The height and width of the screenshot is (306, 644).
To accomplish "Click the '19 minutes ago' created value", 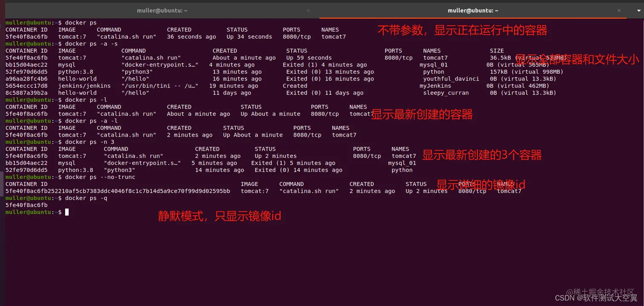I will [233, 86].
